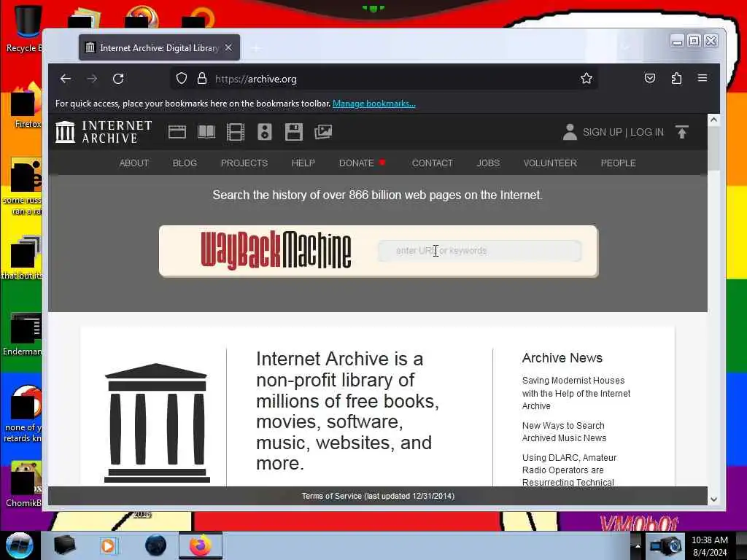
Task: Click the large Internet Archive building image
Action: tap(157, 423)
